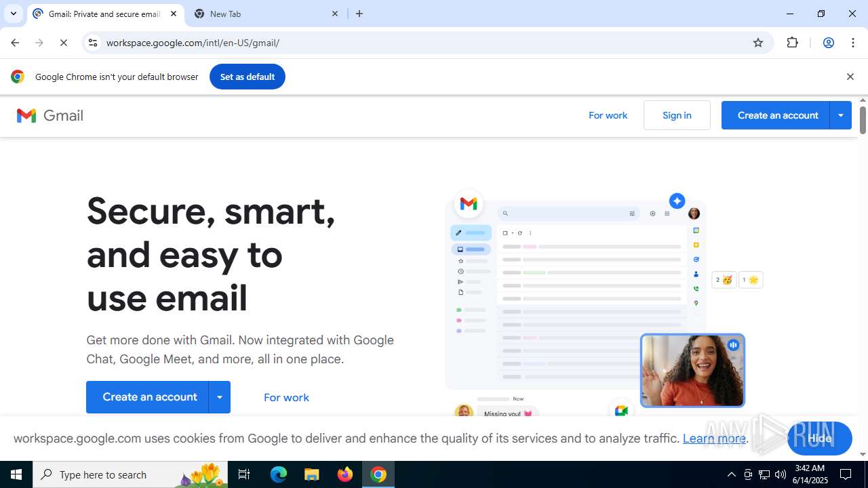
Task: Click the Sign in button
Action: [677, 115]
